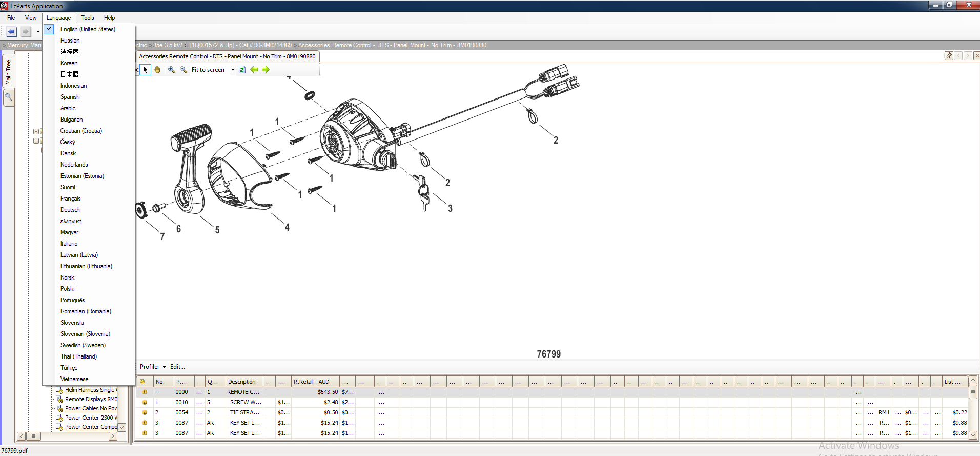Click the 35e 3.5 kW breadcrumb link
The height and width of the screenshot is (456, 980).
tap(168, 45)
